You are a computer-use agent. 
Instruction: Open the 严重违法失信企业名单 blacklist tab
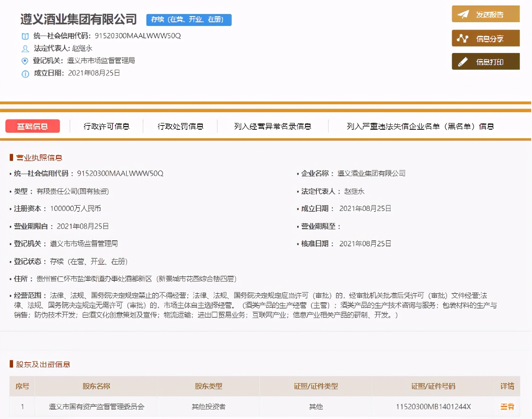(420, 126)
